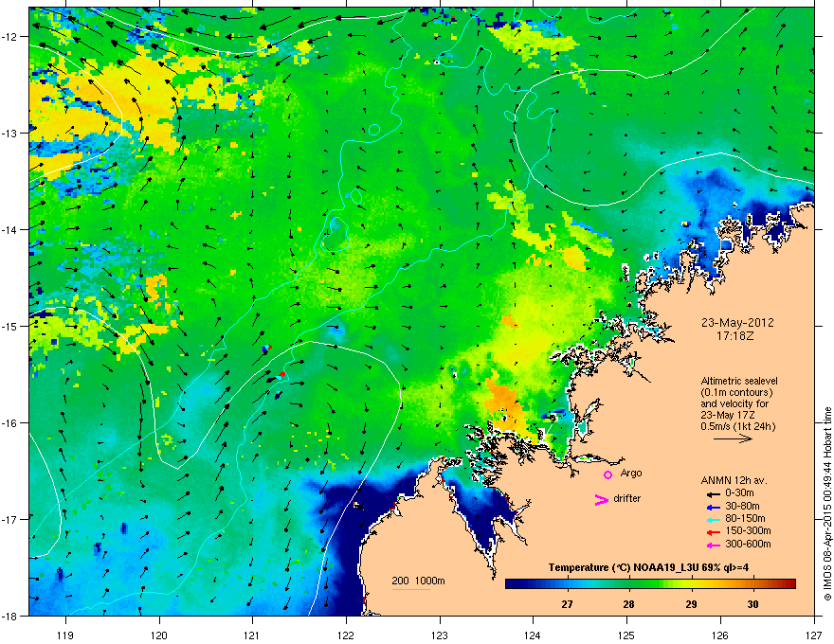
Task: Click the temperature color bar
Action: click(x=650, y=584)
